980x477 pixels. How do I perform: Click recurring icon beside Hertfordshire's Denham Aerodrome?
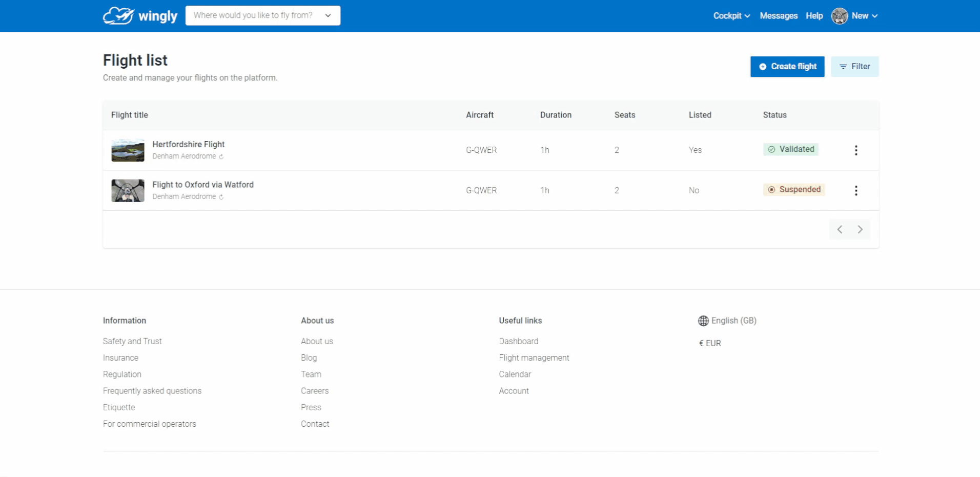click(221, 157)
